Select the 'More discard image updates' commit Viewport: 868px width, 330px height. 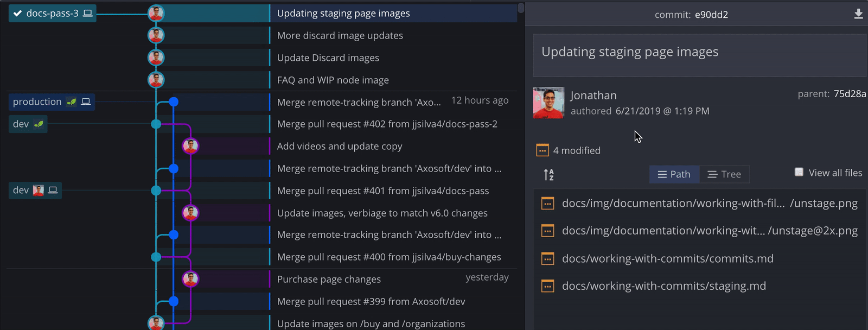tap(340, 35)
